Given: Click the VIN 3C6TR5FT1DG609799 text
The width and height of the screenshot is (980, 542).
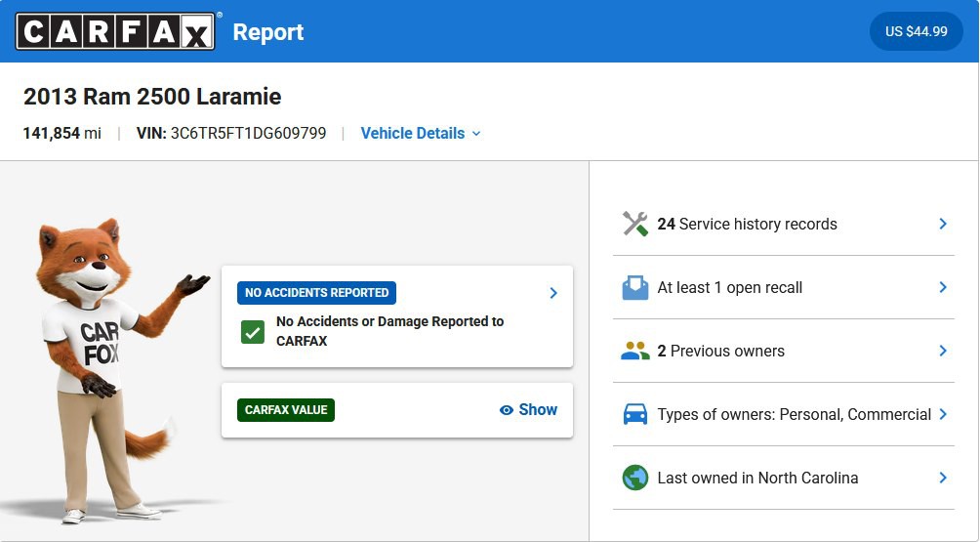Looking at the screenshot, I should [231, 133].
